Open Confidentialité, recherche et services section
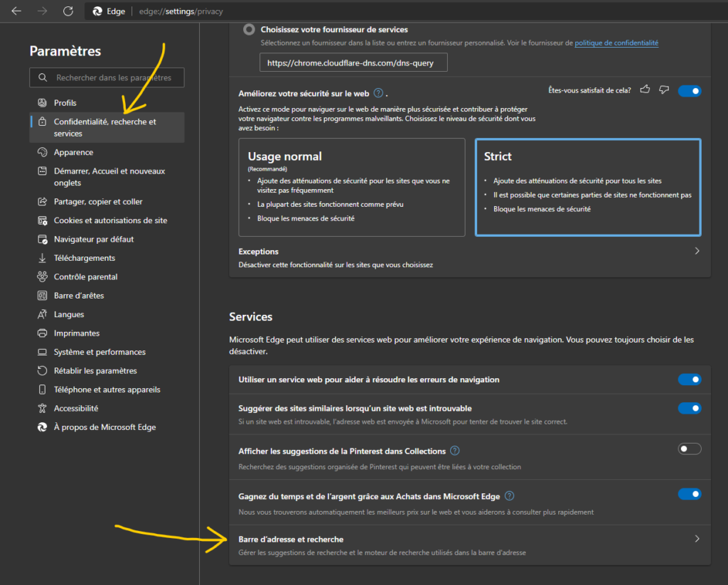 107,127
